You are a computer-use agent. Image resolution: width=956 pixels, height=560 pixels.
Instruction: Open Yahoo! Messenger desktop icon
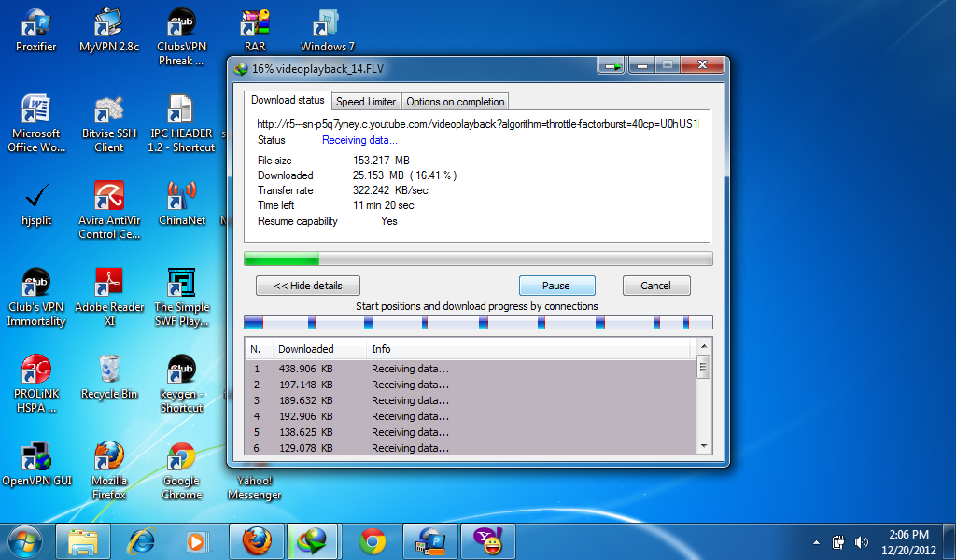pyautogui.click(x=254, y=485)
